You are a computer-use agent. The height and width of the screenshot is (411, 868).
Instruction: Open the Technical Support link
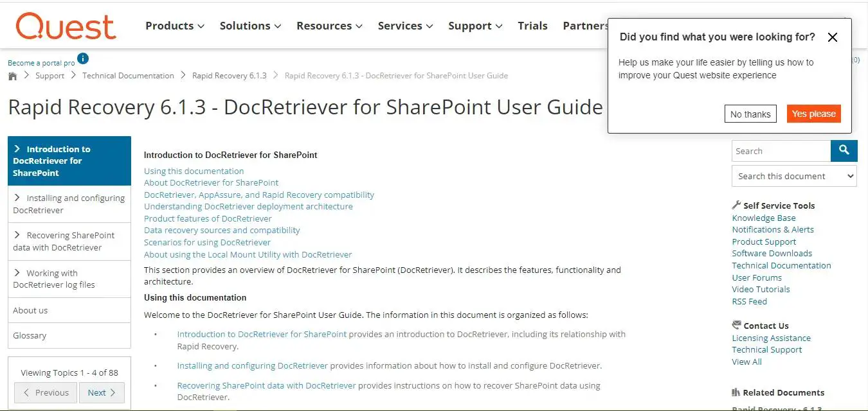[766, 349]
